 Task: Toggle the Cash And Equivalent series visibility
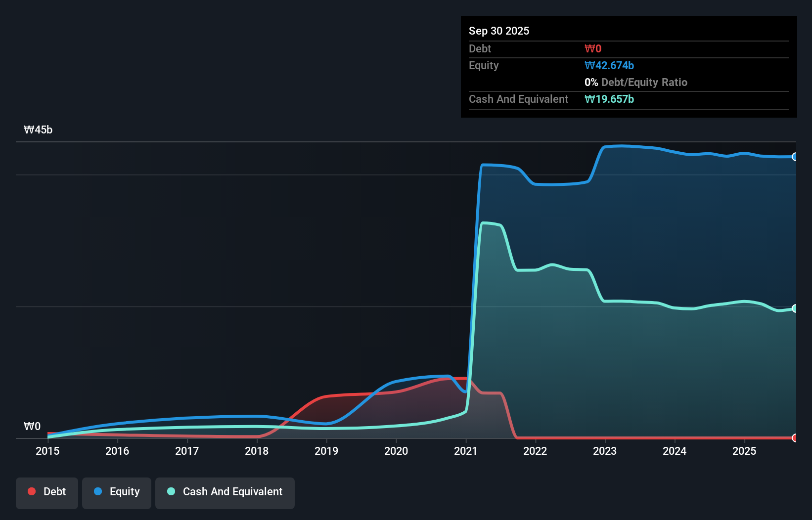tap(225, 492)
